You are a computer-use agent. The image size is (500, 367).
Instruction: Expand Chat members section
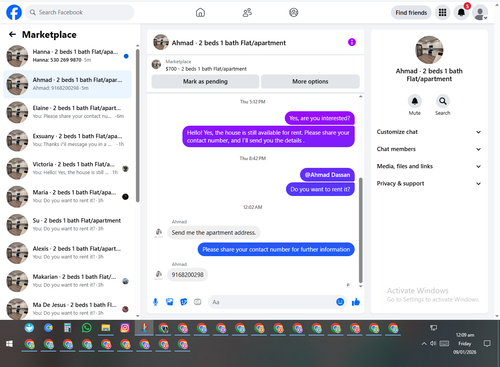coord(429,149)
